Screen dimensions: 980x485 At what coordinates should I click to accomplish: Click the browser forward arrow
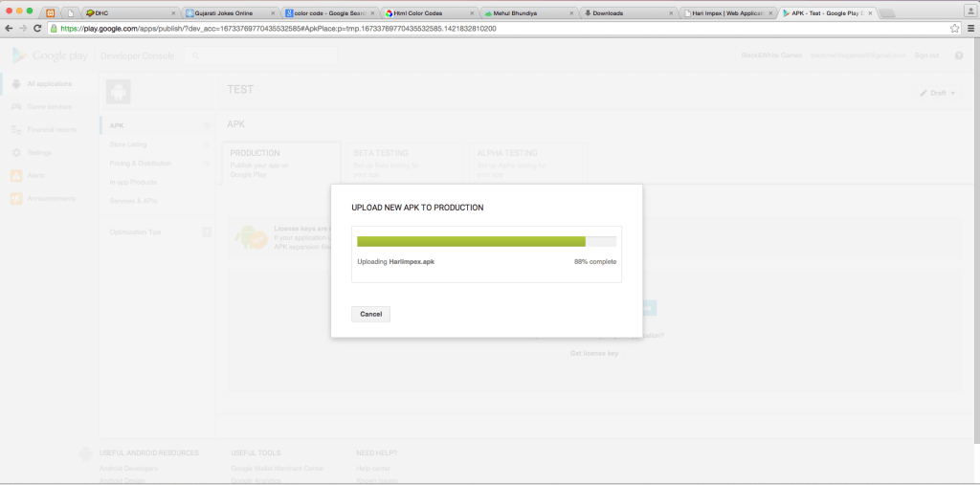pos(23,28)
